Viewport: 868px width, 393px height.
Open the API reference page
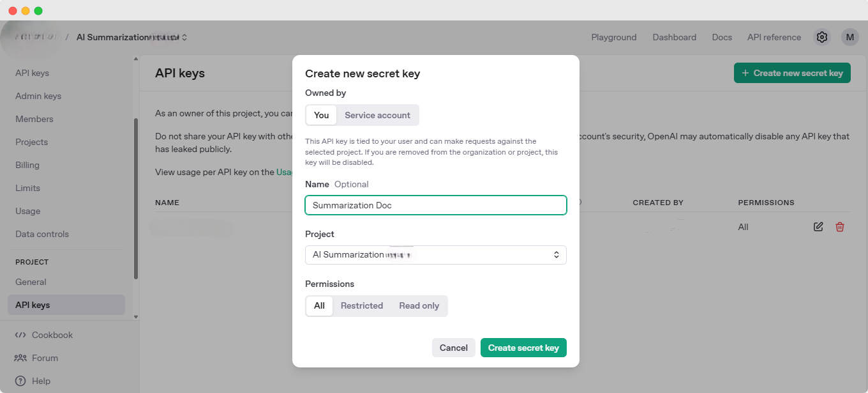pos(774,37)
